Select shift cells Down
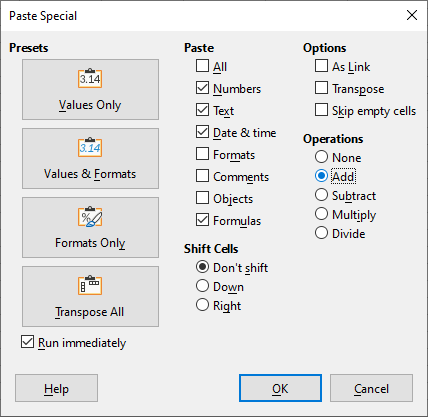 tap(202, 286)
